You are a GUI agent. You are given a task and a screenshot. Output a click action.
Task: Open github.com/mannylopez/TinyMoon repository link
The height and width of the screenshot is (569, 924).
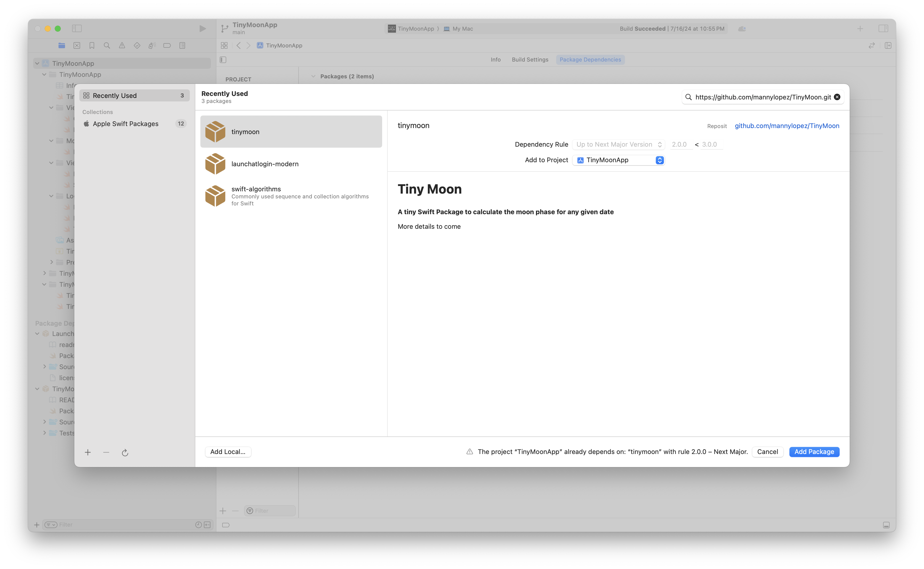click(x=787, y=126)
